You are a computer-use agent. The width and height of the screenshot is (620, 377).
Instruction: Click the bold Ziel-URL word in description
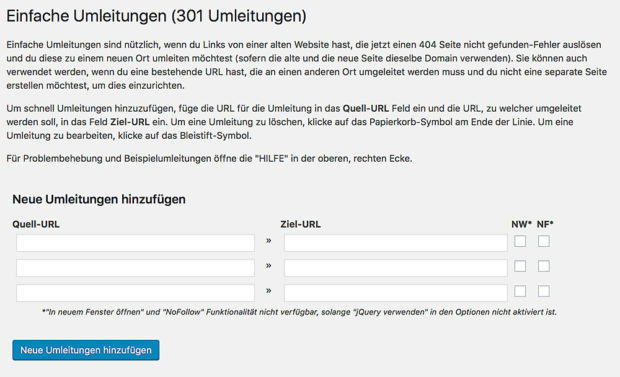[x=130, y=122]
